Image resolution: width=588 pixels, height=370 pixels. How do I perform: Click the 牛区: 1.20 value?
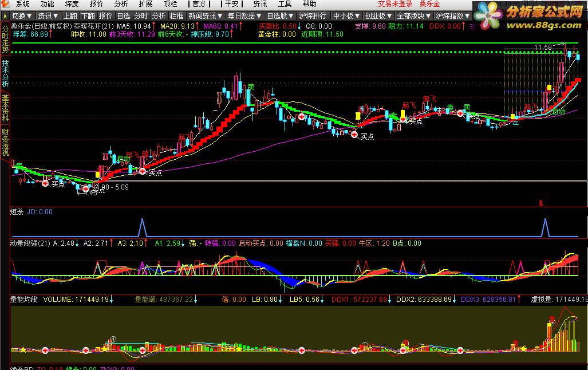click(374, 243)
